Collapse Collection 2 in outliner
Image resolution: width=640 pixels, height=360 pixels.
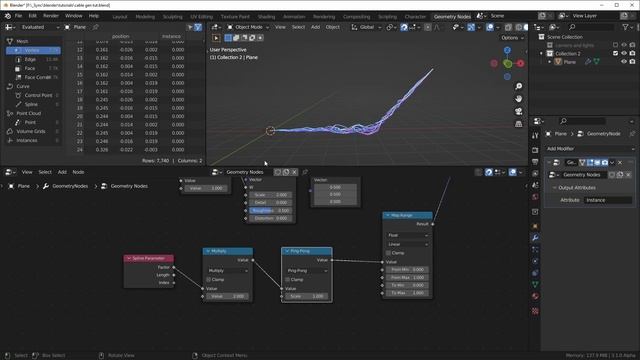click(x=542, y=53)
